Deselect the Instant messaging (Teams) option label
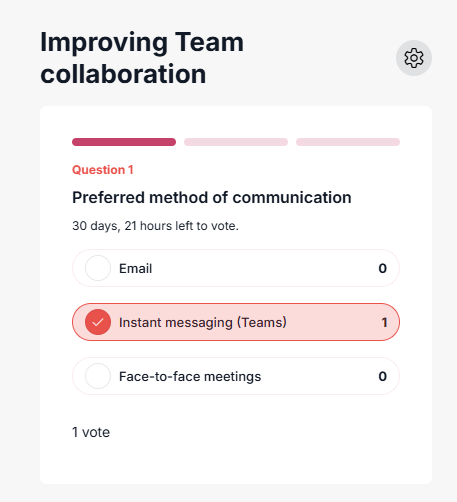The image size is (457, 502). point(203,322)
